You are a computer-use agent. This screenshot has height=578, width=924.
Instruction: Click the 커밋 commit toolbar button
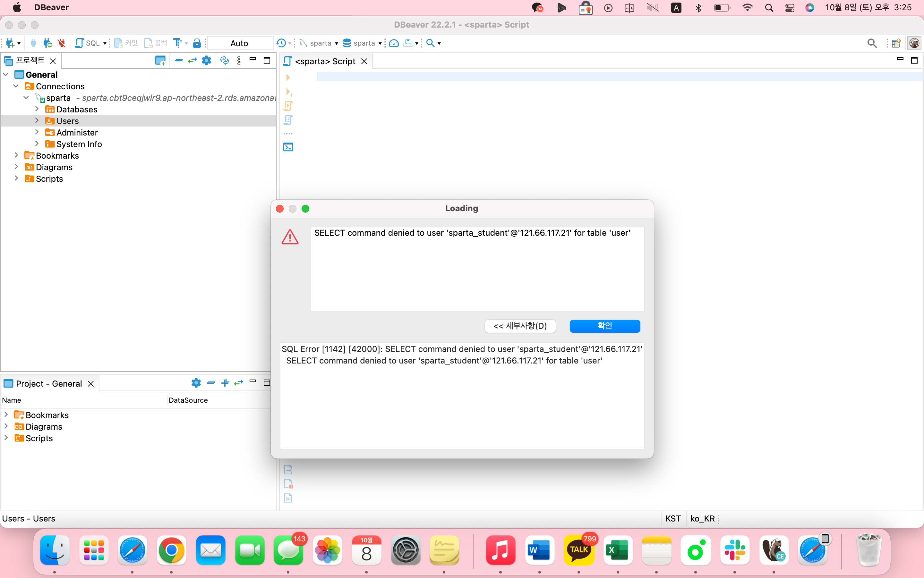pyautogui.click(x=126, y=43)
